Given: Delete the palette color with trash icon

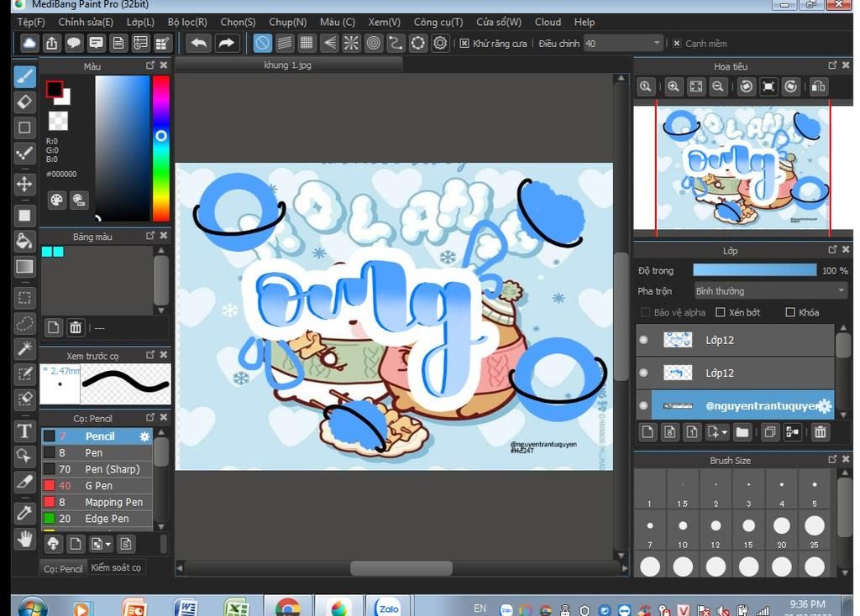Looking at the screenshot, I should 76,328.
